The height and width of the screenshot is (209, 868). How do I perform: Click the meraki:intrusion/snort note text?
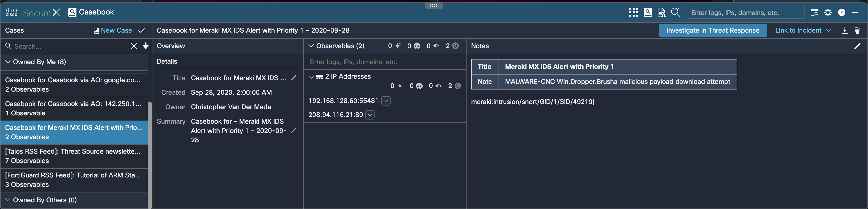(x=532, y=102)
